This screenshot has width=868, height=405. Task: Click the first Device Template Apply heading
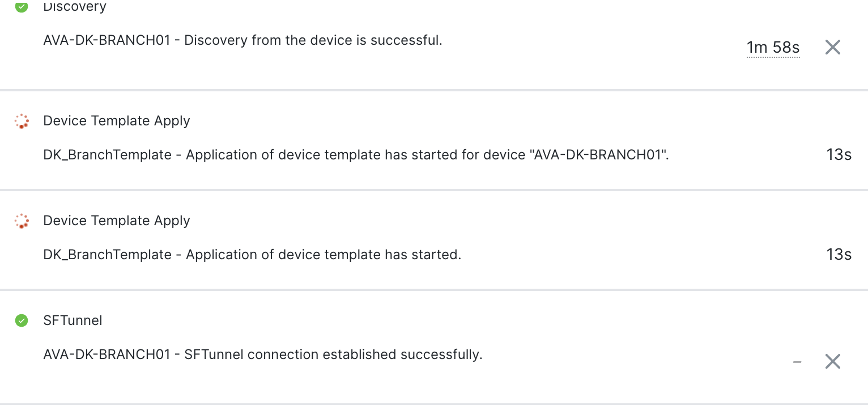click(116, 121)
